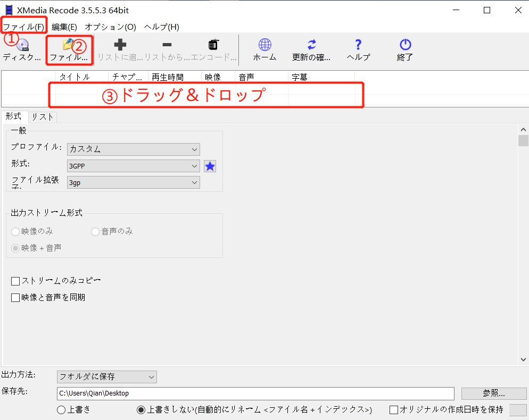
Task: Click the 参照... browse button
Action: (x=493, y=393)
